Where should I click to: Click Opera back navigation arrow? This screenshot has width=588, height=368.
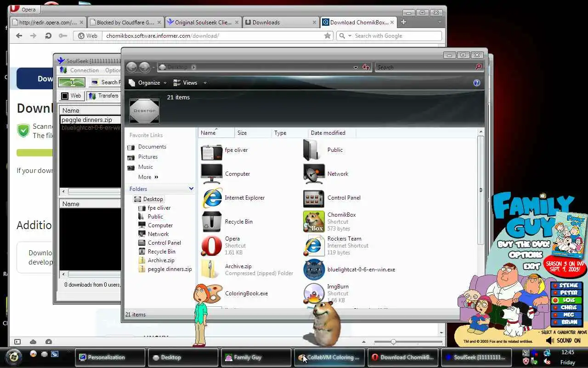(x=19, y=35)
